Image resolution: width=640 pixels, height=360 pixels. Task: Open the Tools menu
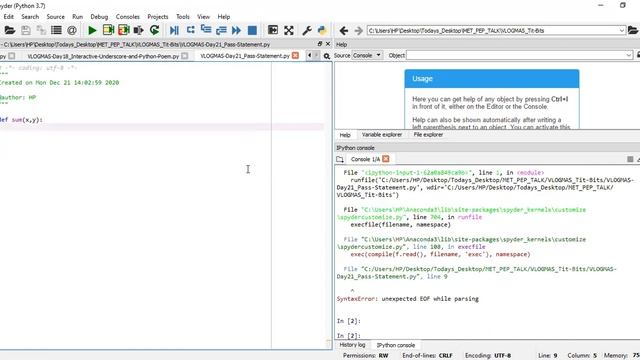[183, 17]
